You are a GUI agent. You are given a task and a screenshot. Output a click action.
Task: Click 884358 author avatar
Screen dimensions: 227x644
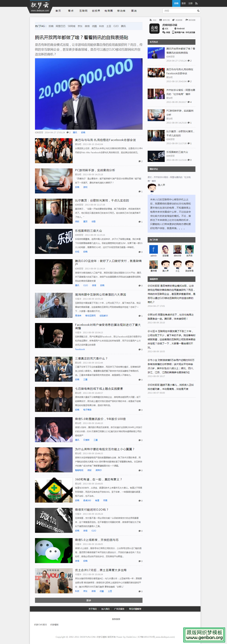(178, 249)
